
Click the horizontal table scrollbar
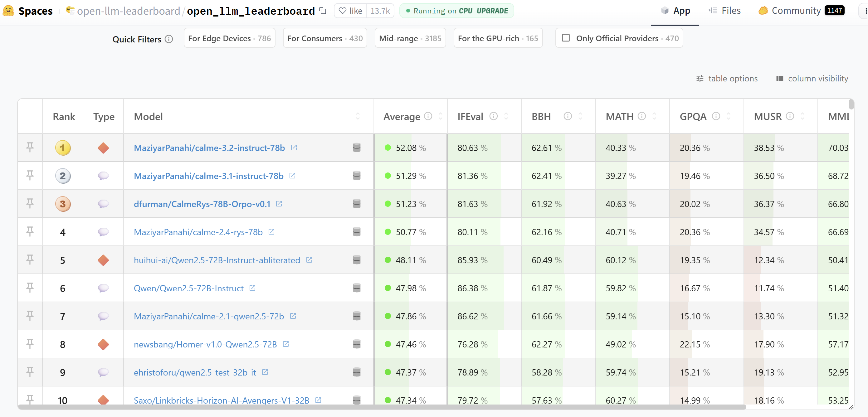(382, 407)
